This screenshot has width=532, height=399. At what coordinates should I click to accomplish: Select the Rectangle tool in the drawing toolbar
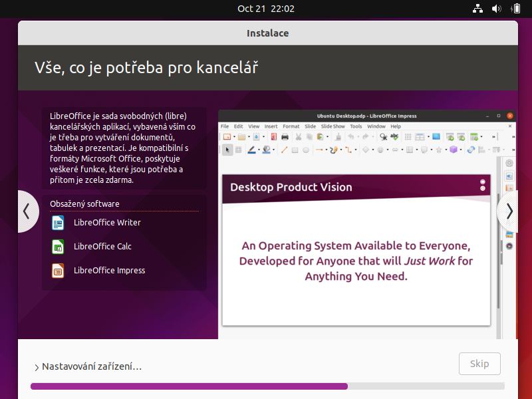click(x=295, y=150)
